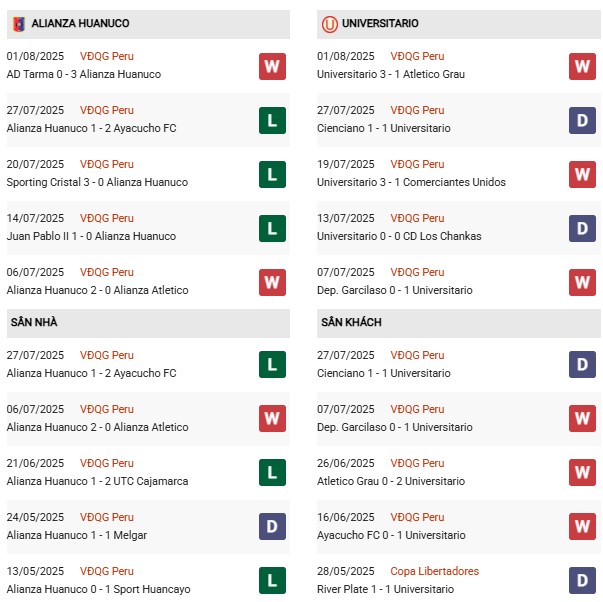
Task: Click win badge for Atletico Grau 0 - 2 match
Action: coord(583,471)
